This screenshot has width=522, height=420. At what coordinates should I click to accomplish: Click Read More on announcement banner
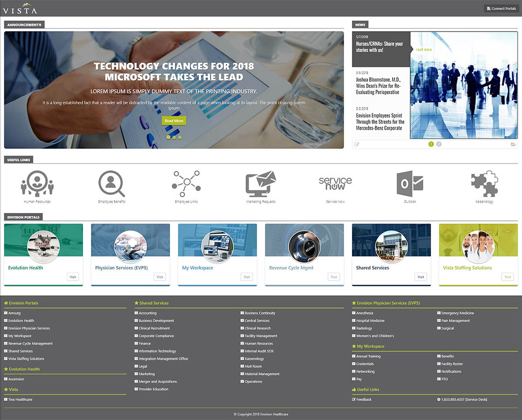click(174, 120)
